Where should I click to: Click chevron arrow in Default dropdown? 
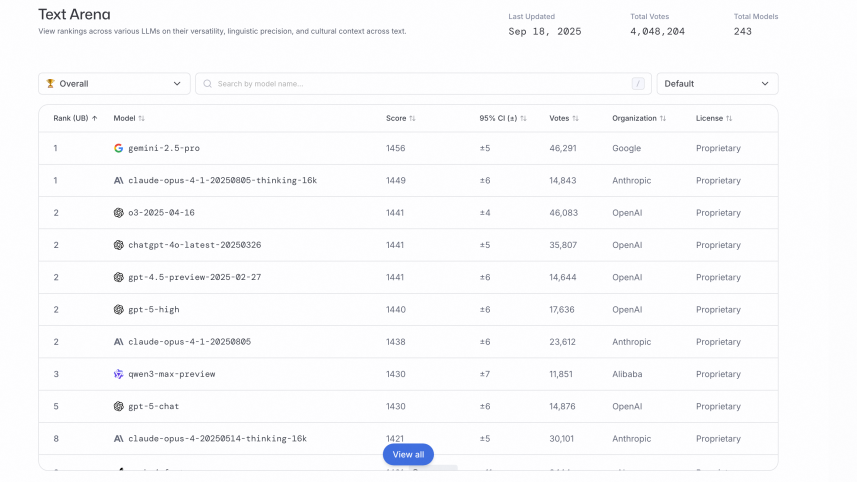765,84
